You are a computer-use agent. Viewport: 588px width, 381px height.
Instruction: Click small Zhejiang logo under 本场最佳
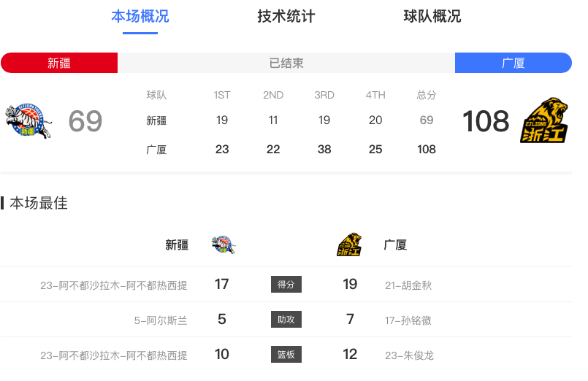tap(349, 245)
